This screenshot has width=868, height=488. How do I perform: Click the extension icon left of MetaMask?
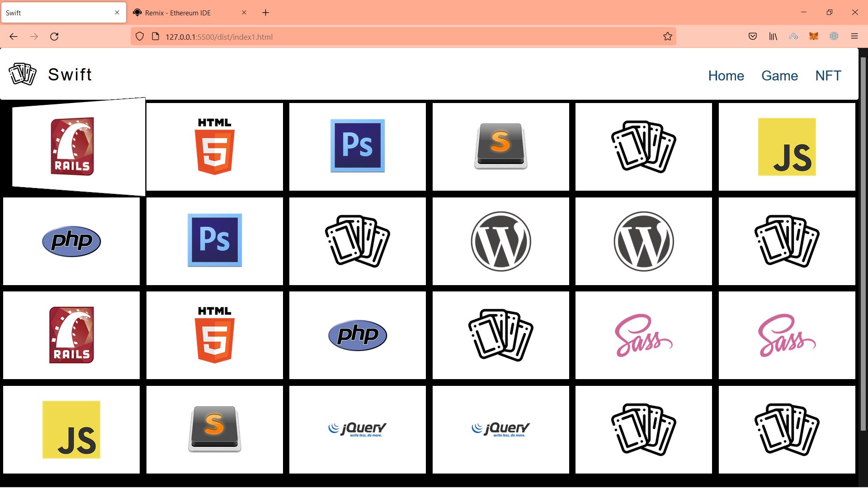pos(793,37)
